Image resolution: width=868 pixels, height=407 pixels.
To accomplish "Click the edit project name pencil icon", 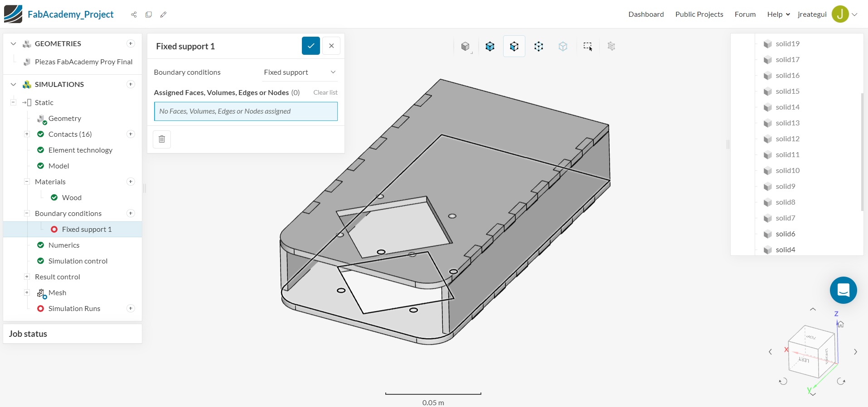I will [164, 14].
